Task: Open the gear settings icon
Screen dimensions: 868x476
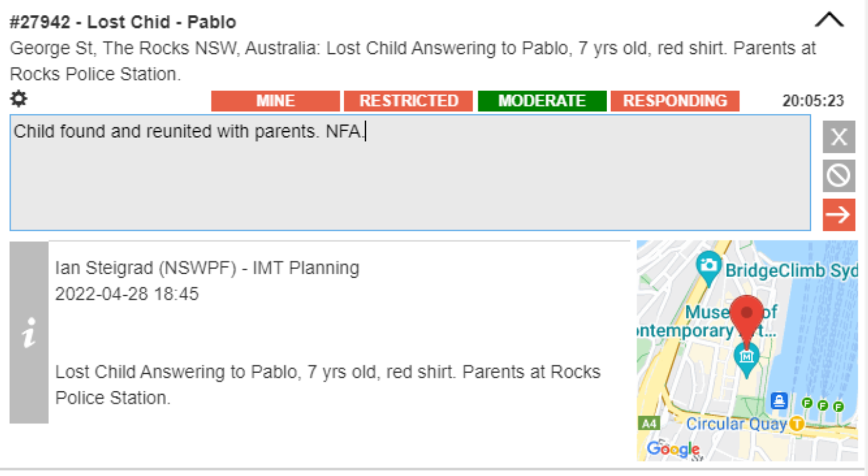Action: pos(19,99)
